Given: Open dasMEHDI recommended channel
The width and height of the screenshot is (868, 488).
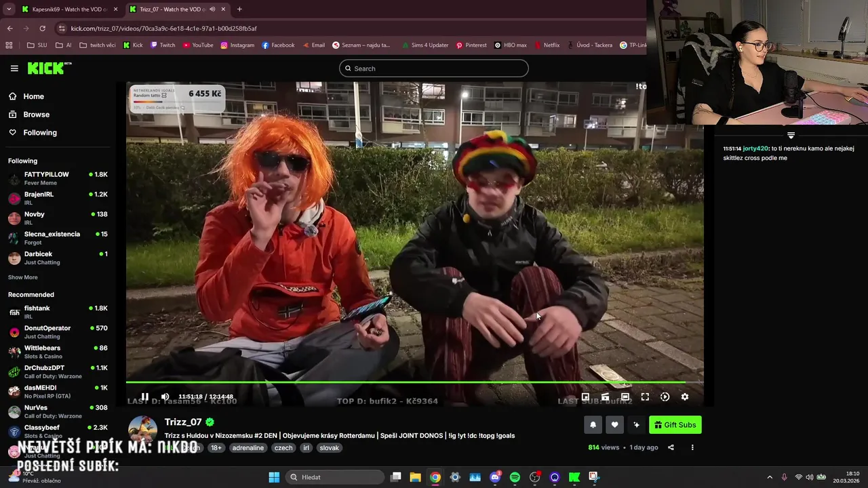Looking at the screenshot, I should [57, 392].
